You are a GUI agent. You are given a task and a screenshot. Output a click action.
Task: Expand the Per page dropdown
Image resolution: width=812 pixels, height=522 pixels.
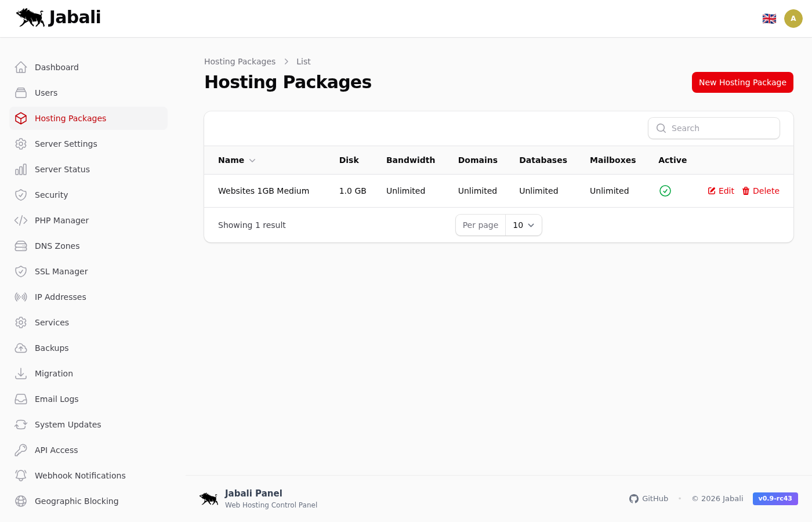click(523, 225)
